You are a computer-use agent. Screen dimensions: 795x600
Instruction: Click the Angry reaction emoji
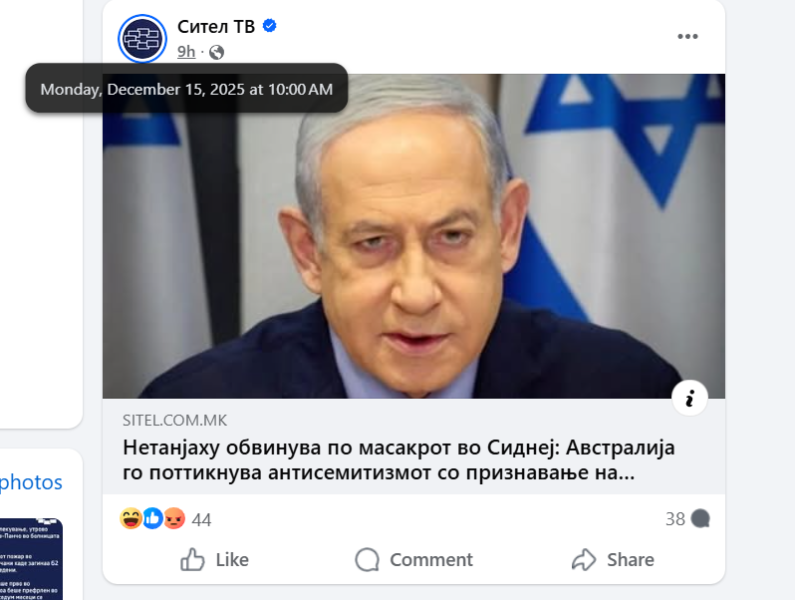click(x=174, y=518)
